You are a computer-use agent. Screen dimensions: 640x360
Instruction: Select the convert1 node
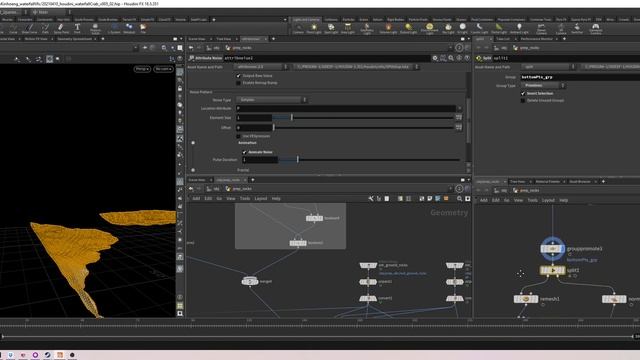368,298
